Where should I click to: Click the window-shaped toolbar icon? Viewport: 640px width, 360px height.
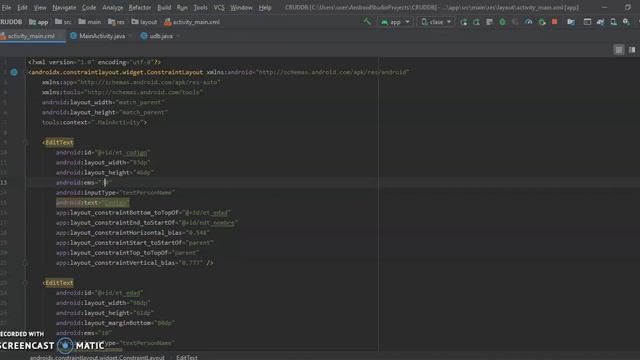[x=587, y=22]
